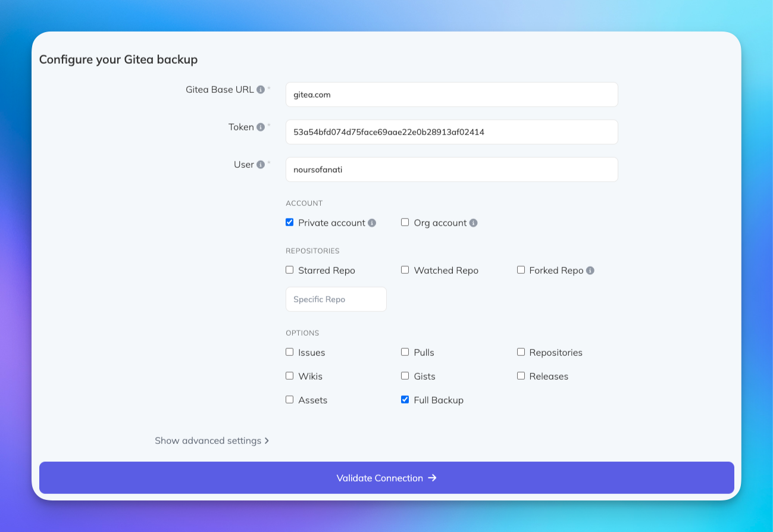
Task: Click the arrow icon inside Validate Connection
Action: pos(433,478)
